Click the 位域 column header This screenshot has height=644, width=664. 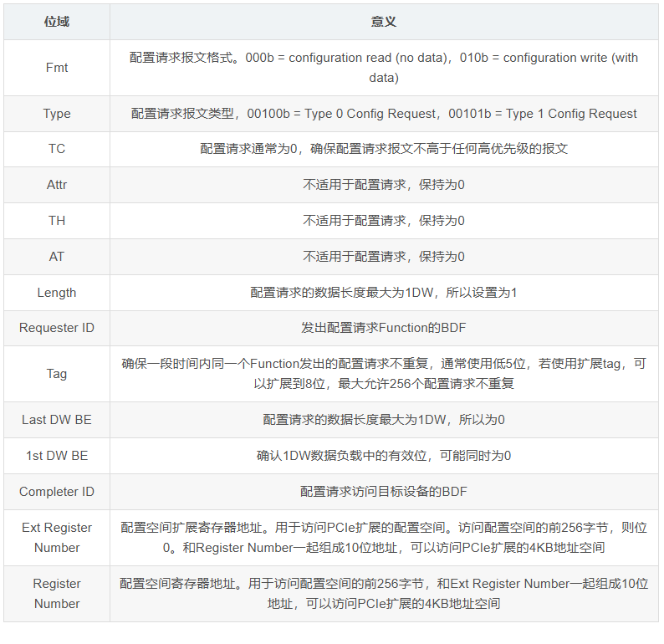coord(57,22)
